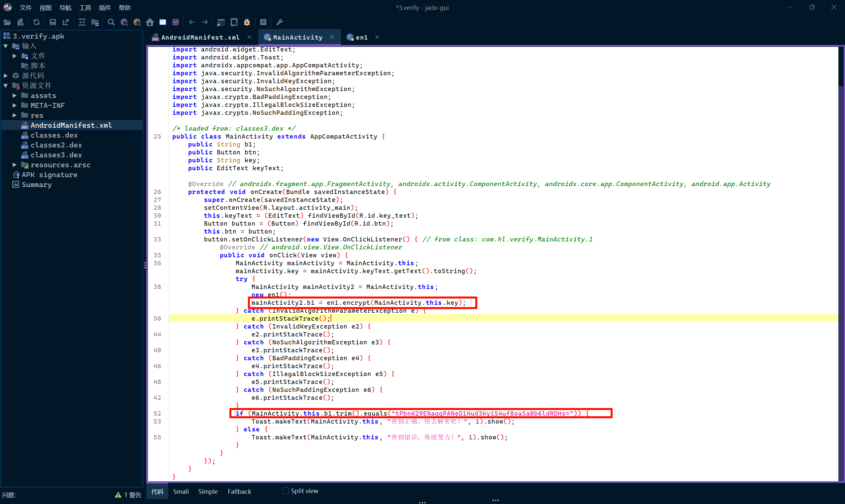Enable Split view checkbox
Viewport: 845px width, 504px height.
pos(286,491)
